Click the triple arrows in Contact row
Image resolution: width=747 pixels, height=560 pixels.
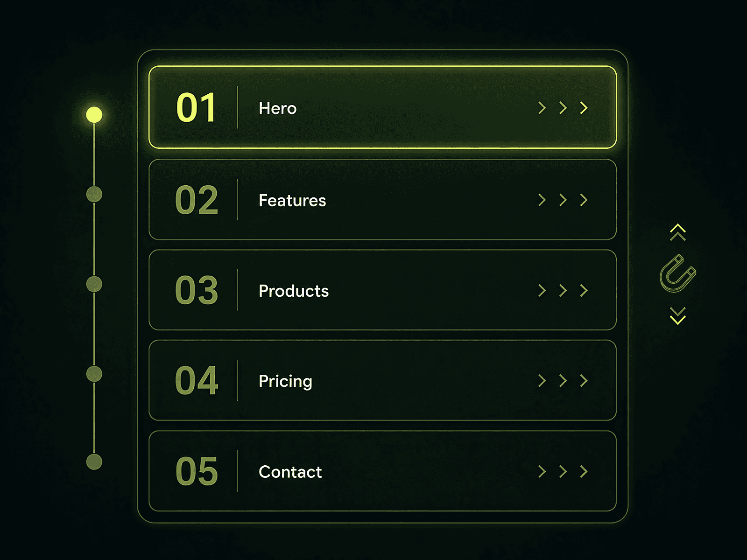tap(563, 471)
